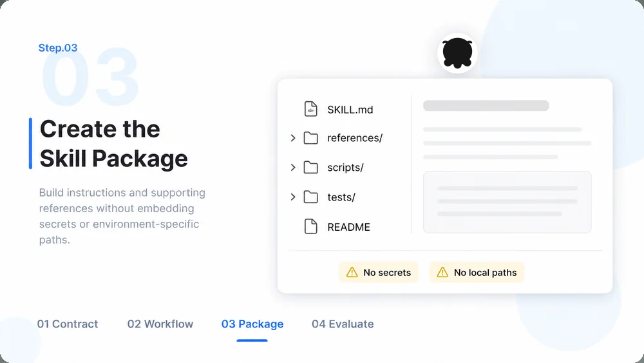Click the No secrets warning triangle
Viewport: 644px width, 363px height.
pos(352,272)
